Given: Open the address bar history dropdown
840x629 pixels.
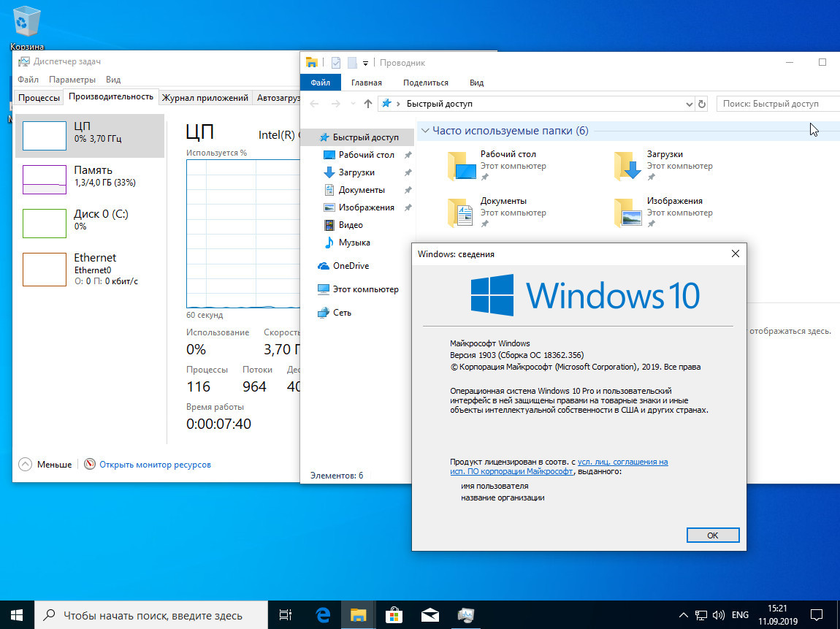Looking at the screenshot, I should tap(689, 104).
